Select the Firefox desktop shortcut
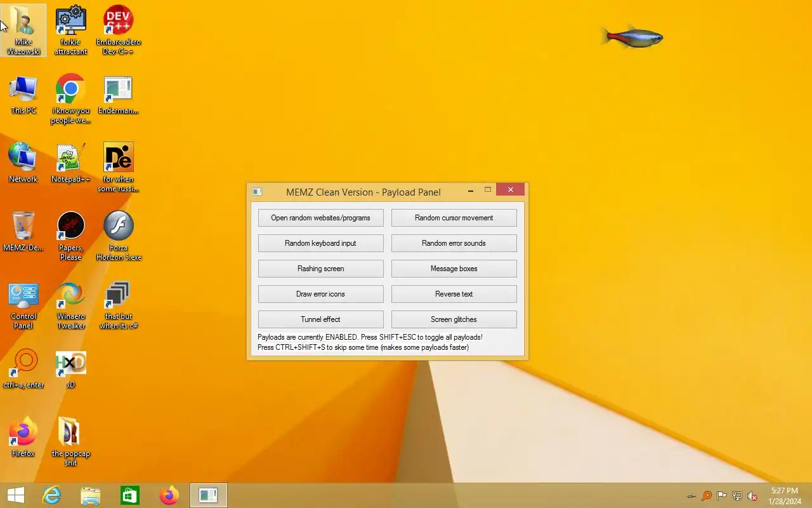Screen dimensions: 812x508 pos(23,438)
